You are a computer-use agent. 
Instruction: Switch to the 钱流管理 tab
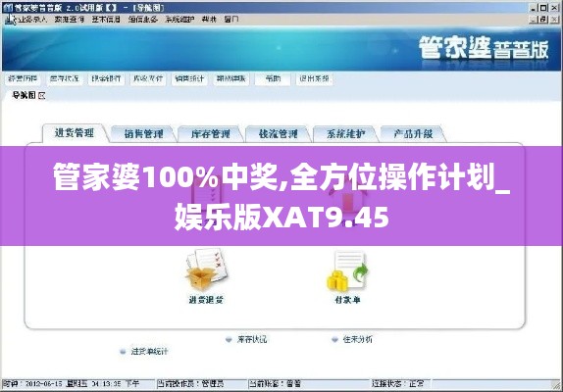click(279, 134)
